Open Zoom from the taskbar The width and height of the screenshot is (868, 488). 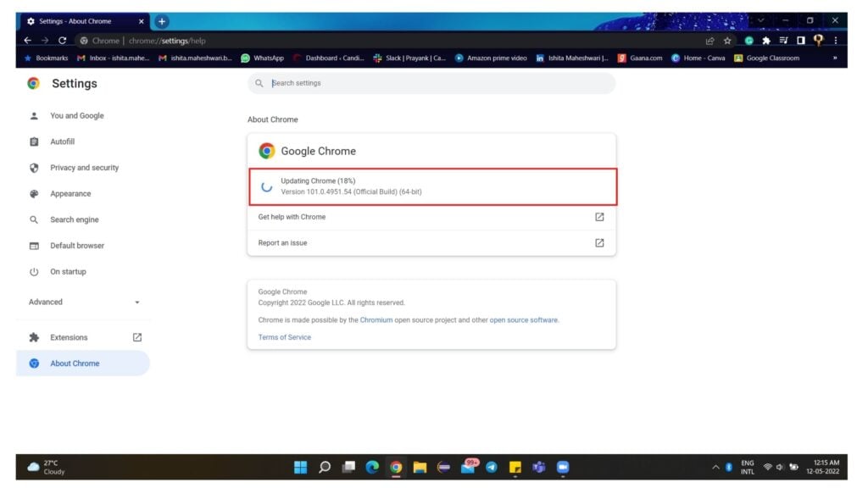[563, 468]
